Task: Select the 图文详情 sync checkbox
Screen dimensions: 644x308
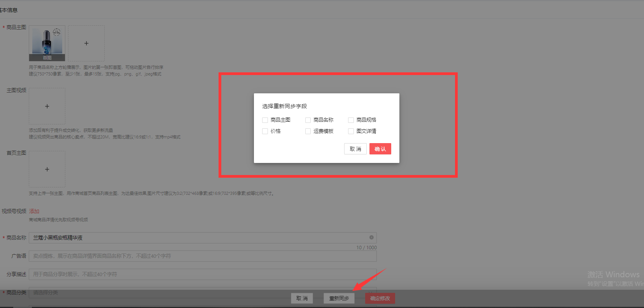Action: tap(351, 131)
